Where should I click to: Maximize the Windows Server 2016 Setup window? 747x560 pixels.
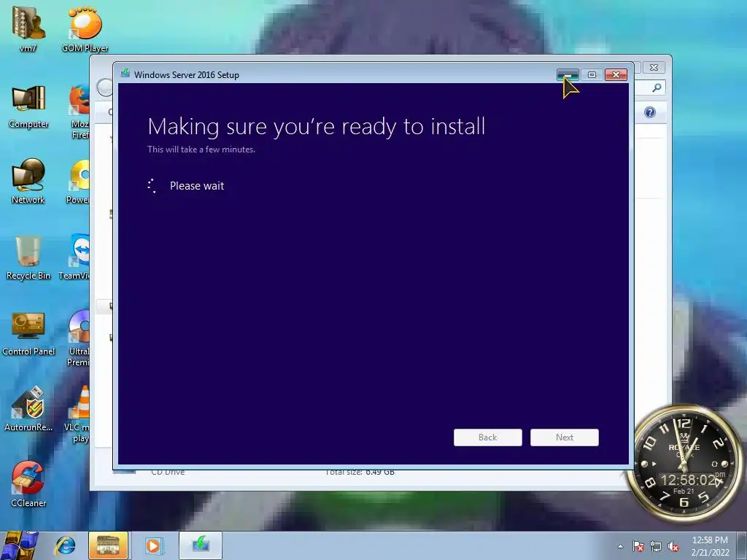pyautogui.click(x=592, y=75)
